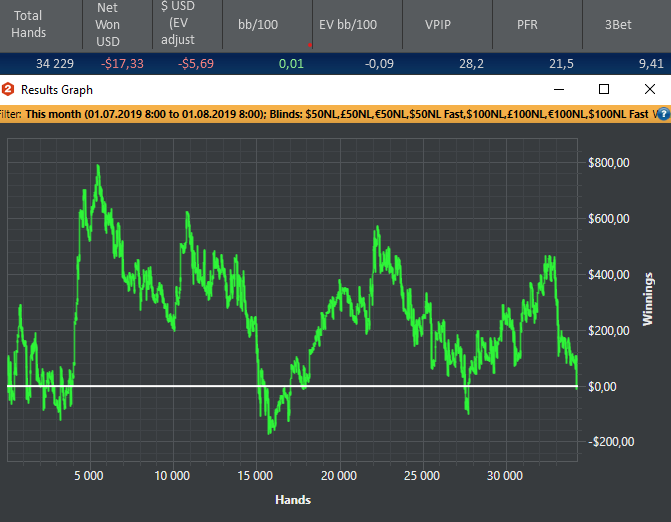Sort by Net Won USD column header

click(x=117, y=24)
